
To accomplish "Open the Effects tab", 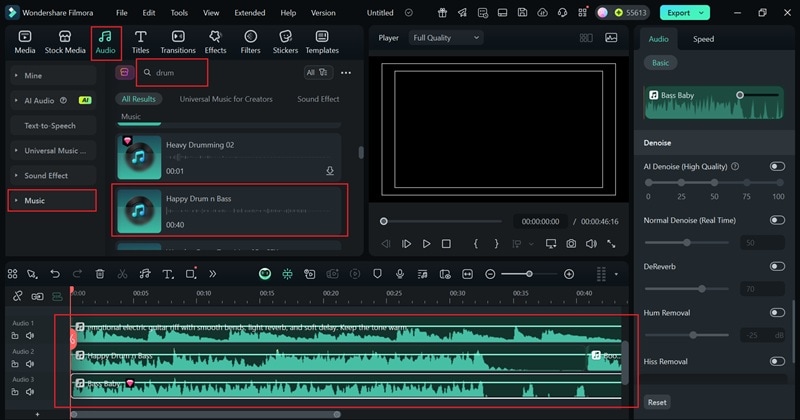I will click(x=215, y=42).
